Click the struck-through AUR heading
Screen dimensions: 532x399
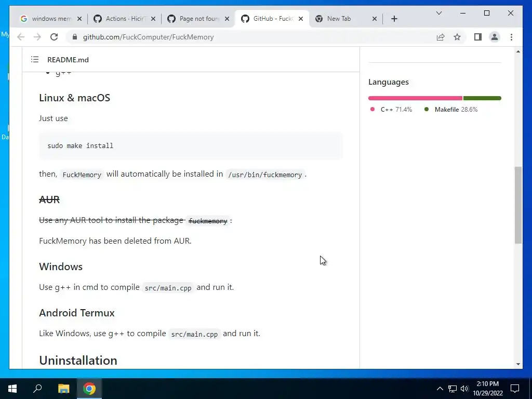tap(49, 199)
